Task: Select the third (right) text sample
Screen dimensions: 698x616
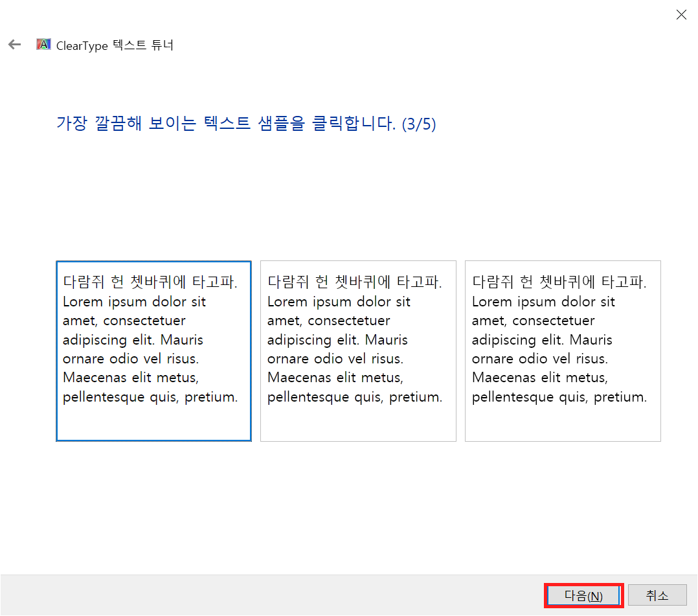Action: 563,351
